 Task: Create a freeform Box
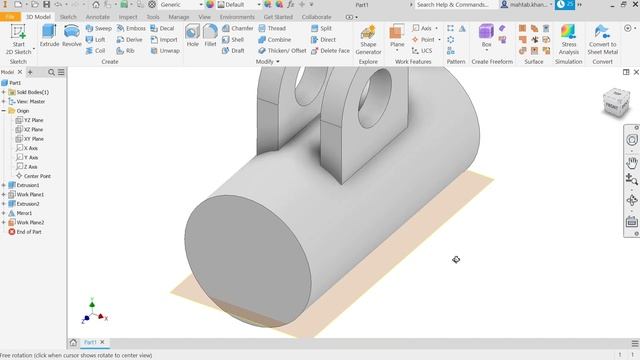click(486, 36)
